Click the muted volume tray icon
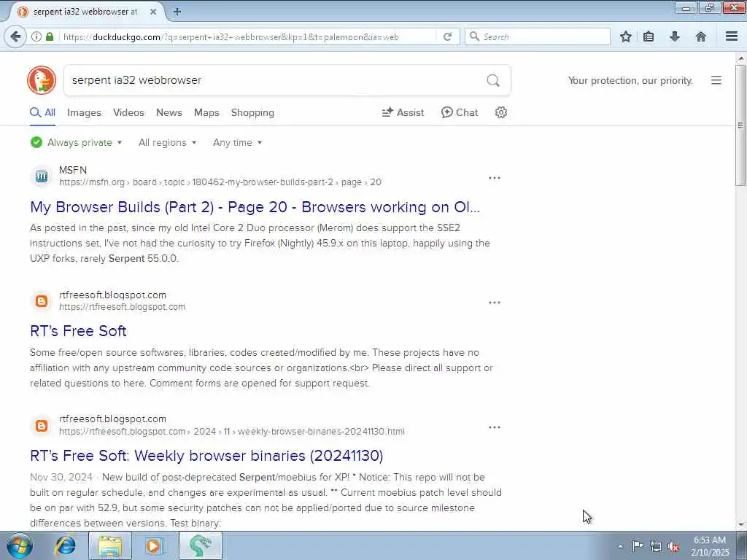 pyautogui.click(x=673, y=547)
